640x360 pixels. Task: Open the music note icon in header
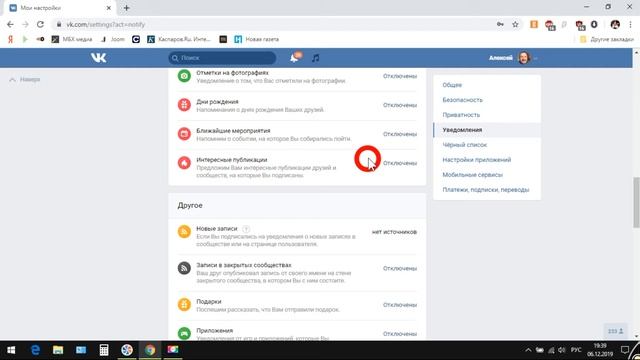tap(316, 58)
